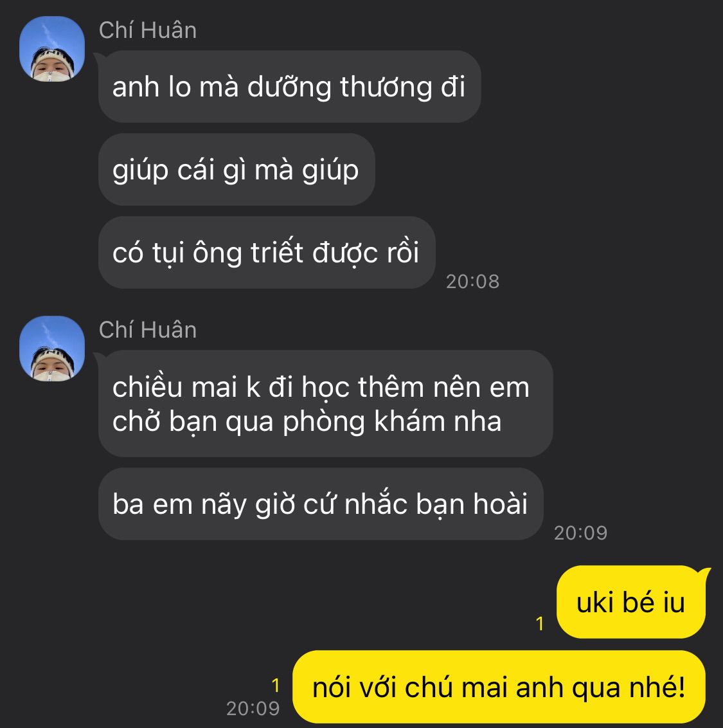The image size is (723, 728).
Task: Tap unread count 1 beside 'nói với chú' message
Action: 276,686
